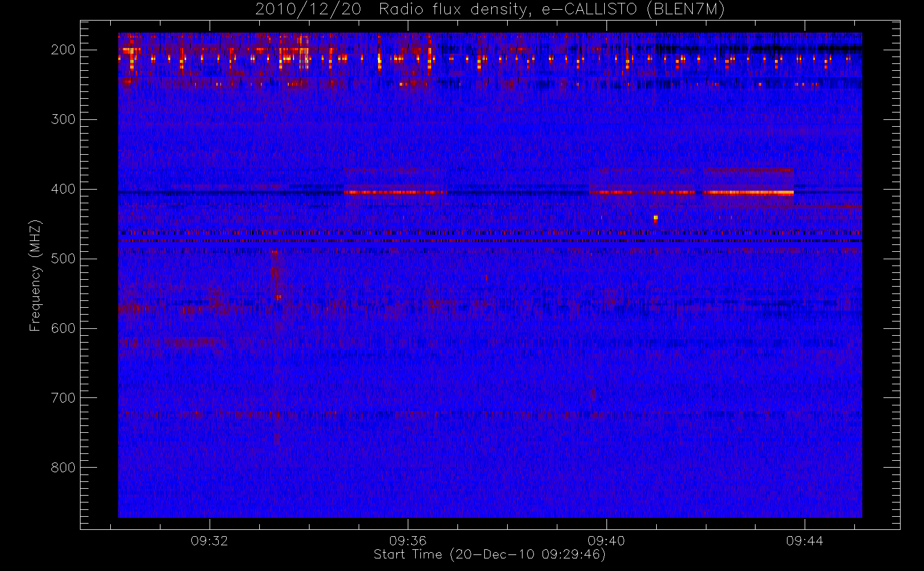924x571 pixels.
Task: Click the 400 frequency tick label
Action: click(63, 189)
